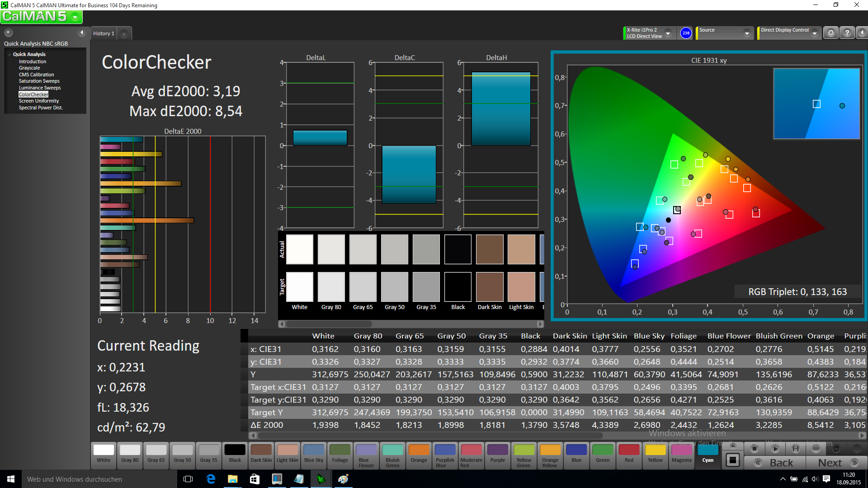Open the Source dropdown
The height and width of the screenshot is (488, 868).
747,33
